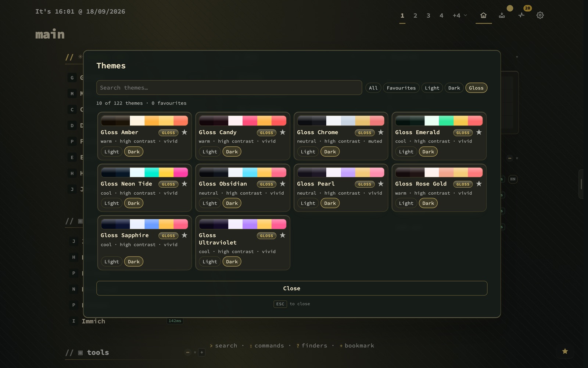Open the home icon in header

483,15
